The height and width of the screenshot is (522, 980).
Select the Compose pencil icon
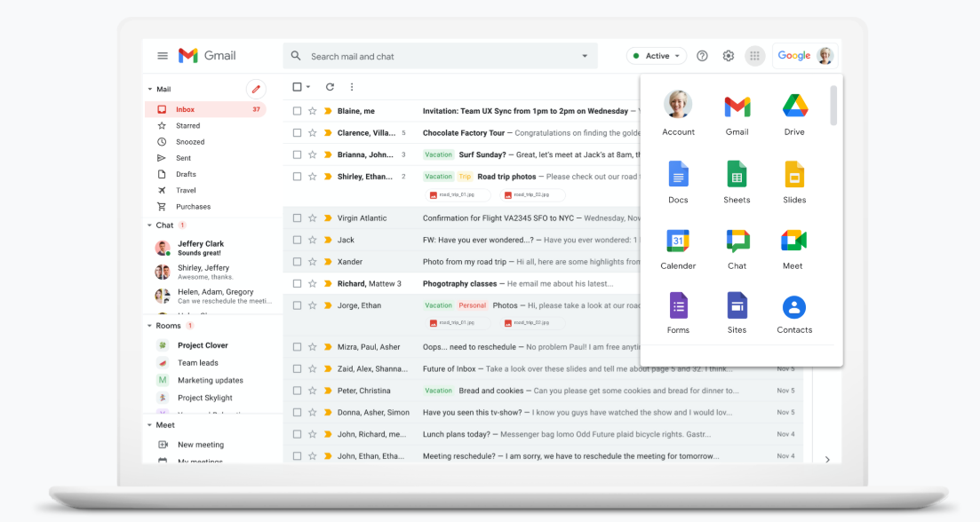[x=256, y=89]
